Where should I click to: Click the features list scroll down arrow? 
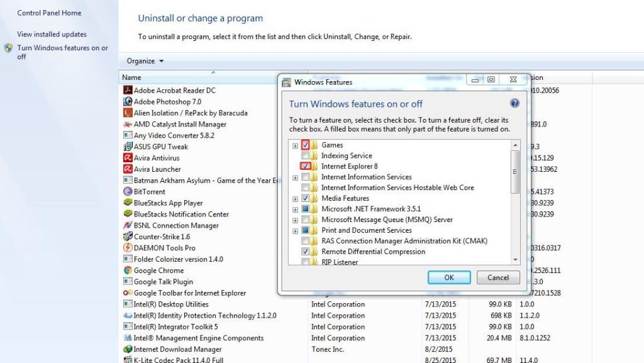click(x=516, y=260)
